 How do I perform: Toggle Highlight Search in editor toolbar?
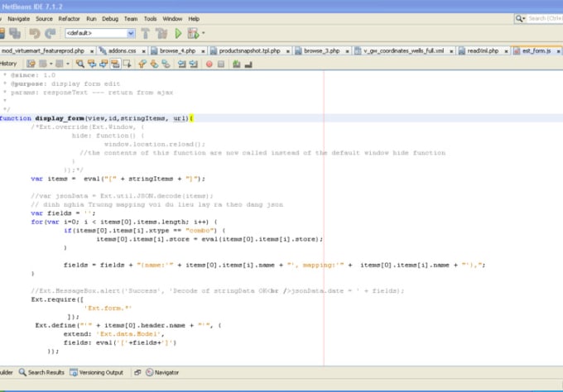tap(115, 64)
